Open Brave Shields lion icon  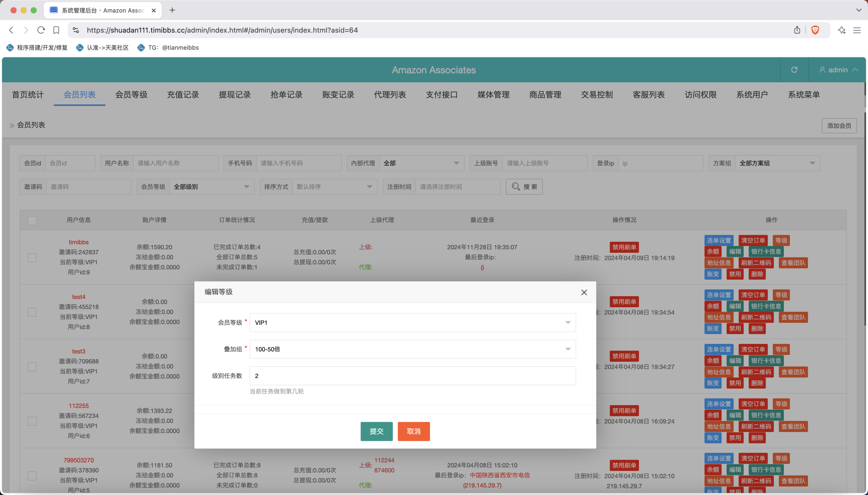[815, 30]
